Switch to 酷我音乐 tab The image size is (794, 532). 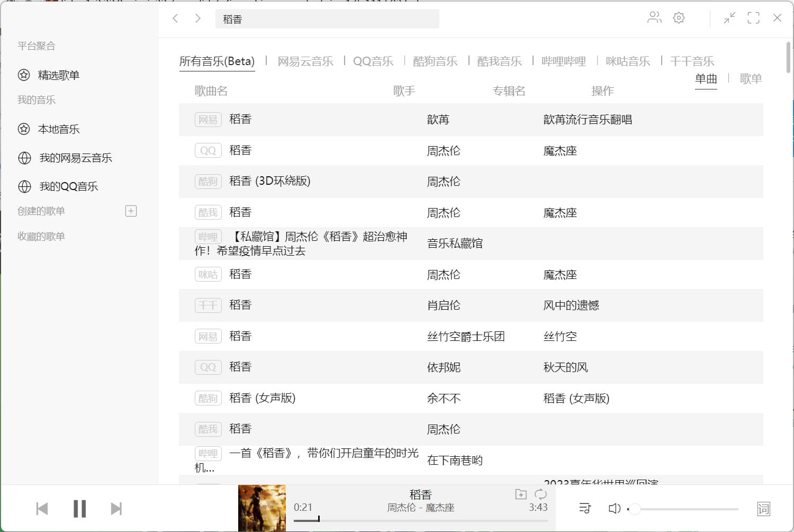499,61
